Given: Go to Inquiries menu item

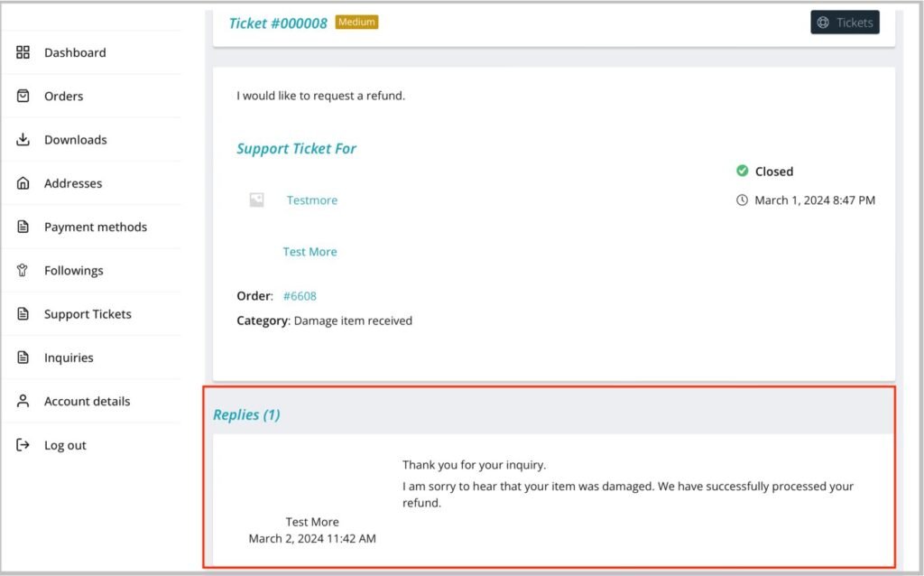Looking at the screenshot, I should [69, 358].
